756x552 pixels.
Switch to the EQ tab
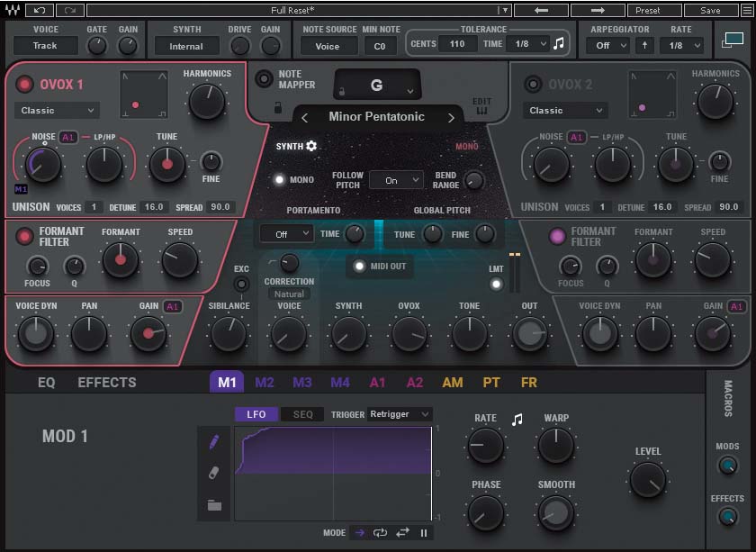click(x=46, y=383)
